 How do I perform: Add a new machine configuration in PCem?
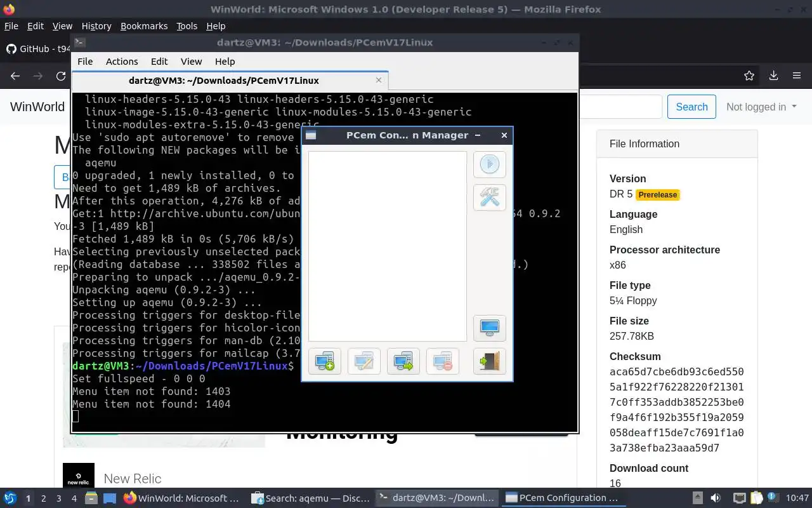pyautogui.click(x=325, y=361)
